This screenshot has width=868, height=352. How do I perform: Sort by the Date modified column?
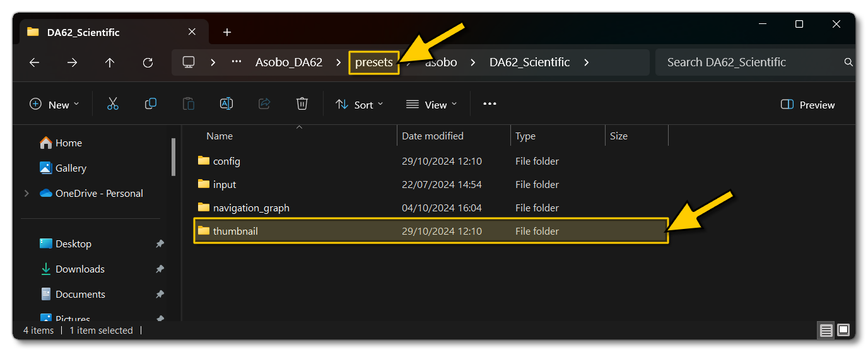433,136
